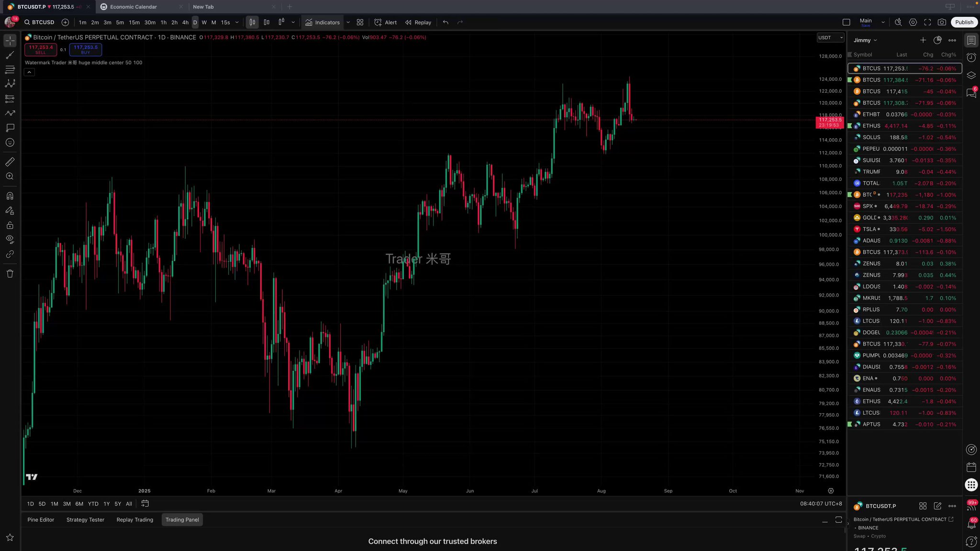Toggle fullscreen mode

927,22
